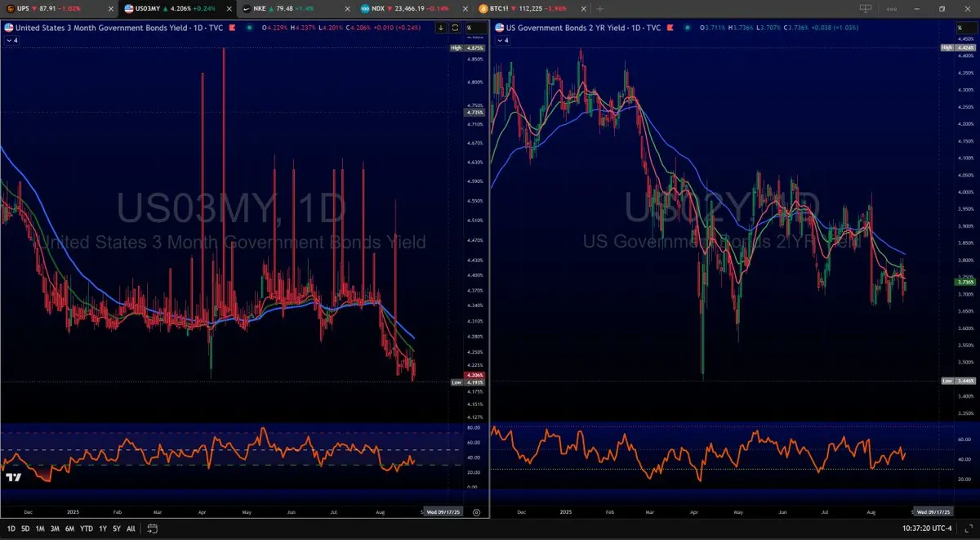Screen dimensions: 980x540
Task: Switch to the US03MY tab
Action: coord(178,8)
